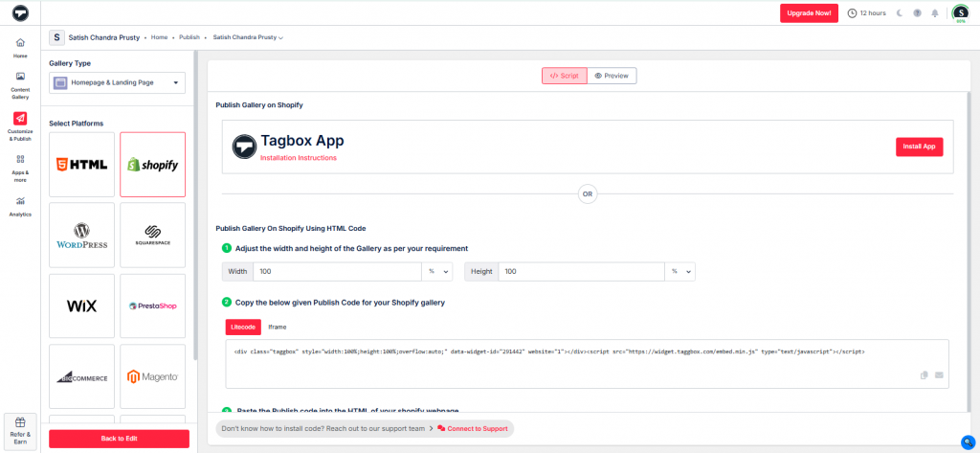Select the PrestaShop platform tile
The height and width of the screenshot is (453, 980).
(152, 306)
